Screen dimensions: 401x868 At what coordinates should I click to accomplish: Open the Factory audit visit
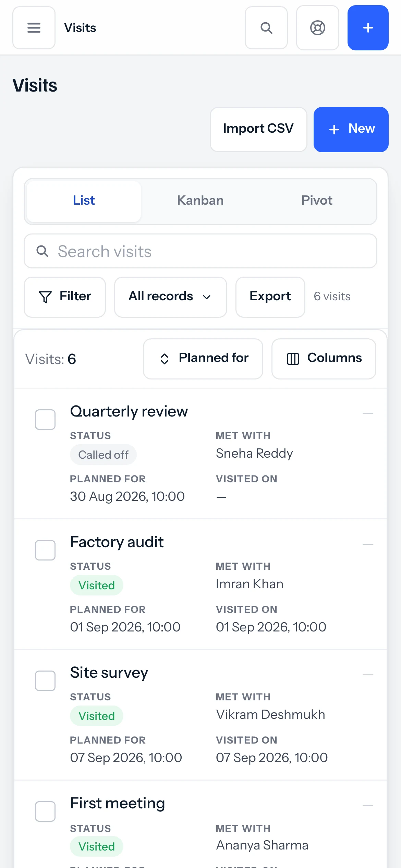[117, 542]
